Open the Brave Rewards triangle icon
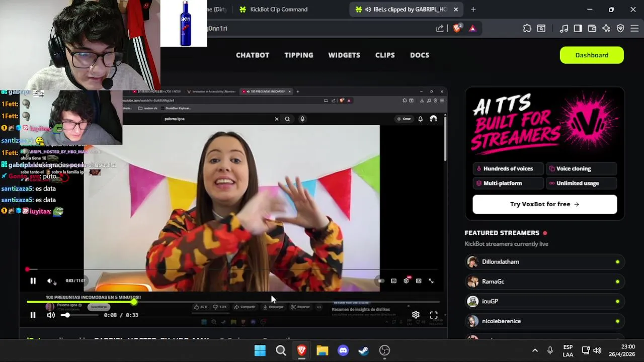Screen dimensions: 644x362 point(472,29)
